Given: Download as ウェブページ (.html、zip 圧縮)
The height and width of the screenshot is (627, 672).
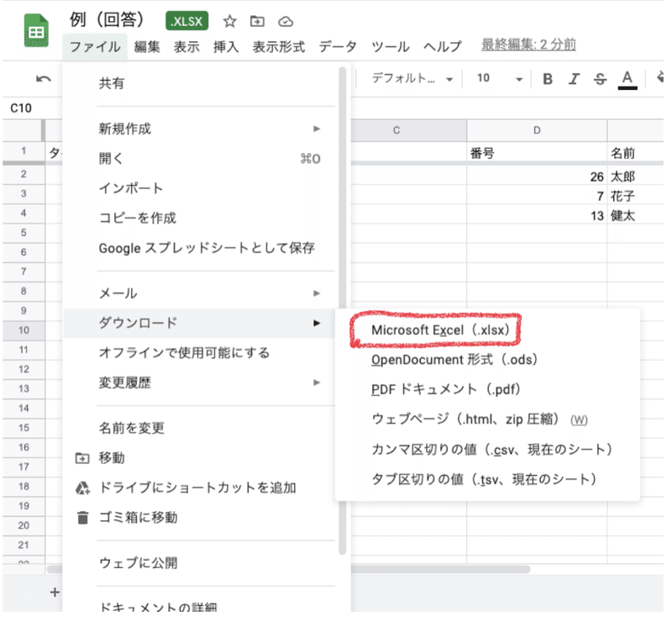Looking at the screenshot, I should pyautogui.click(x=487, y=419).
